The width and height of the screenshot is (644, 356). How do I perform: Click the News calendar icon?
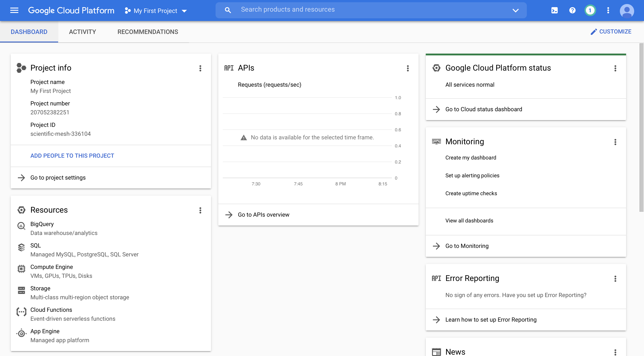coord(436,352)
